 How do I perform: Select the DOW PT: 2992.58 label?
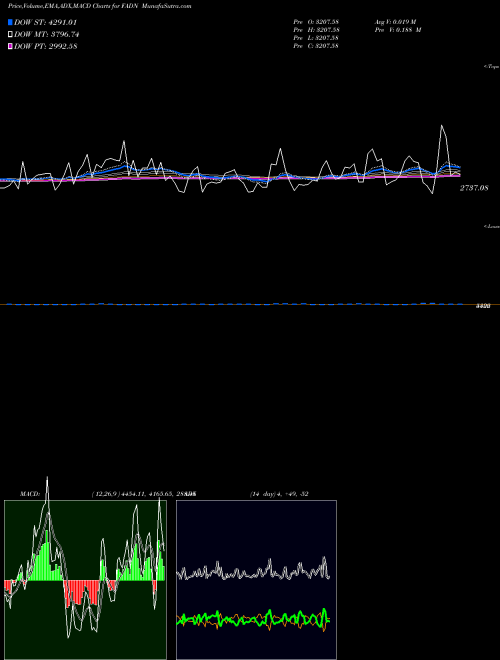(x=45, y=46)
